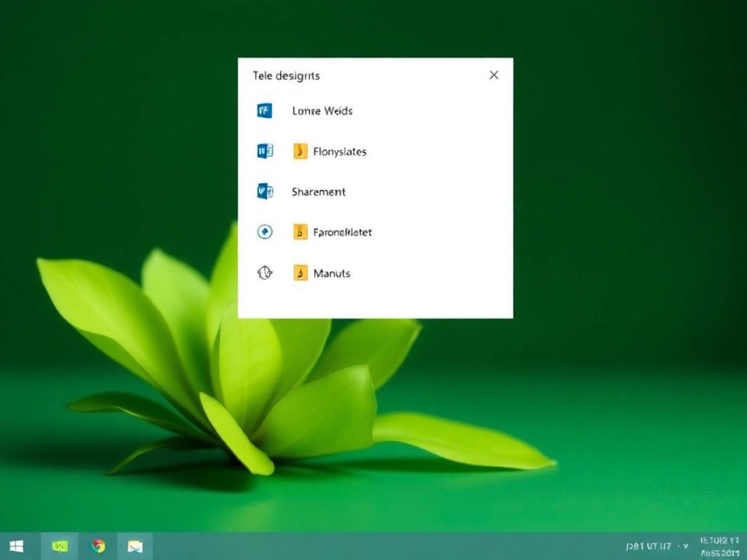Click the outlined globe icon in Manuts row
Screen dimensions: 747x560
pyautogui.click(x=265, y=273)
